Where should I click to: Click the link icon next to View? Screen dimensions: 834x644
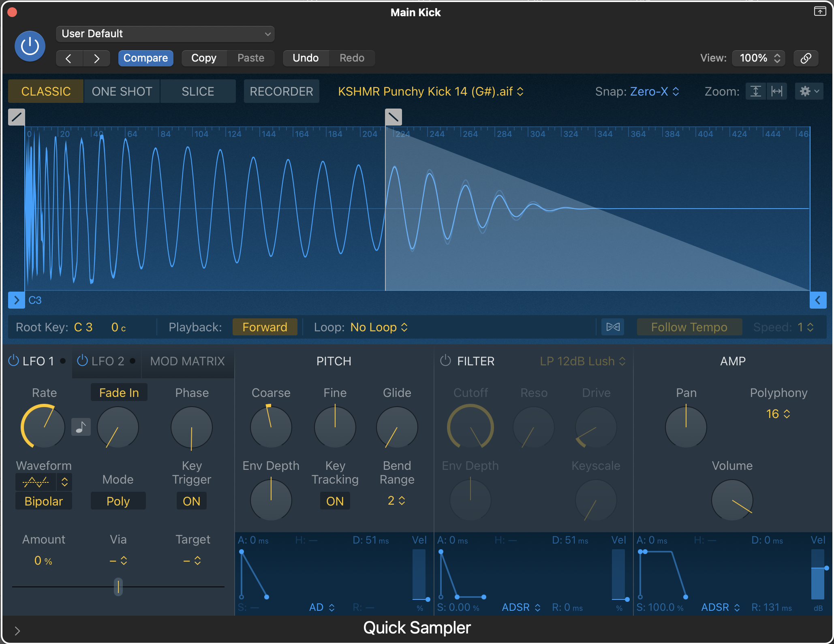[806, 58]
